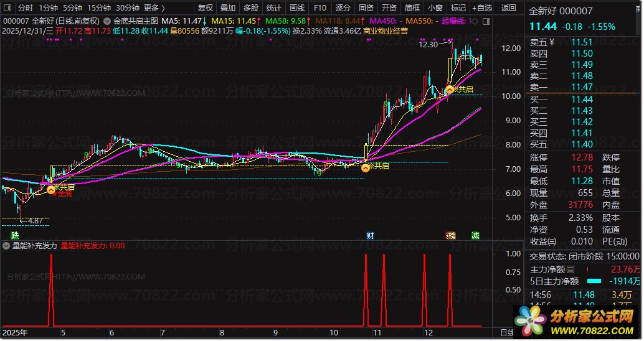
Task: Click the diamond icon after 起爆线
Action: 475,21
